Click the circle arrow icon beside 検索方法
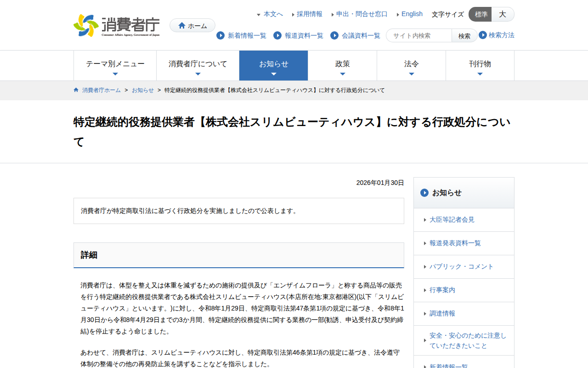 [483, 35]
